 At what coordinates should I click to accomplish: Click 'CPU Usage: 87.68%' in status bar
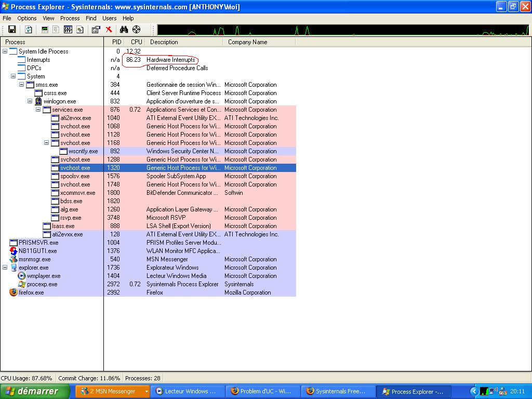click(27, 378)
